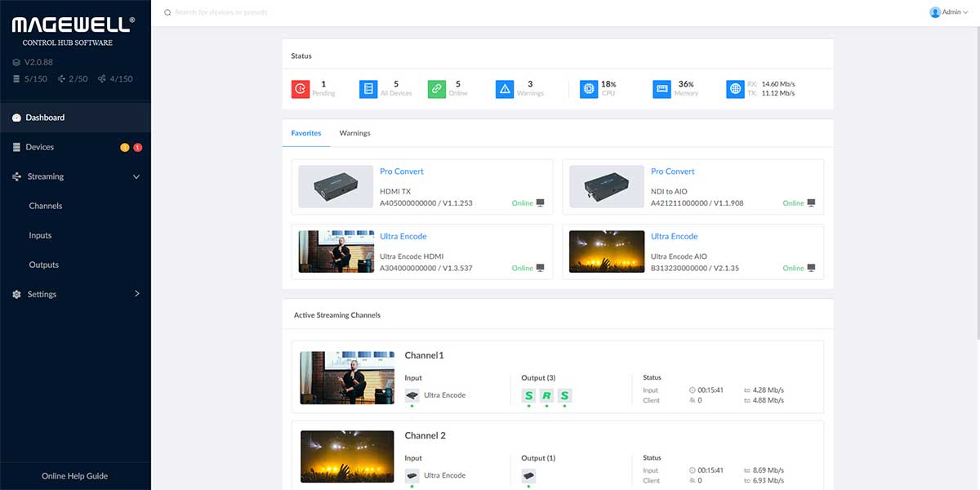
Task: Switch to the Warnings tab
Action: [354, 133]
